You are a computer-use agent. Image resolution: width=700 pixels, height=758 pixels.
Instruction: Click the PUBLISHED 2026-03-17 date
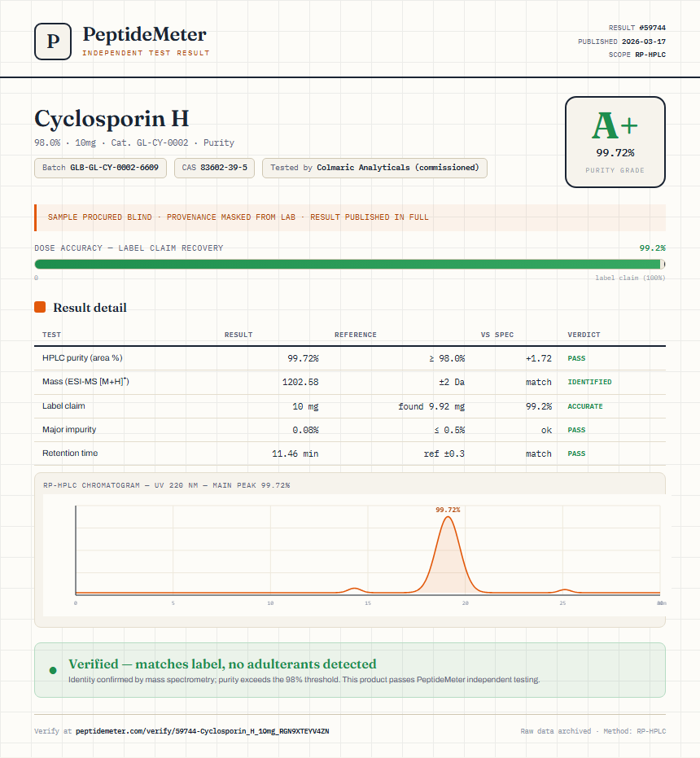pos(622,42)
